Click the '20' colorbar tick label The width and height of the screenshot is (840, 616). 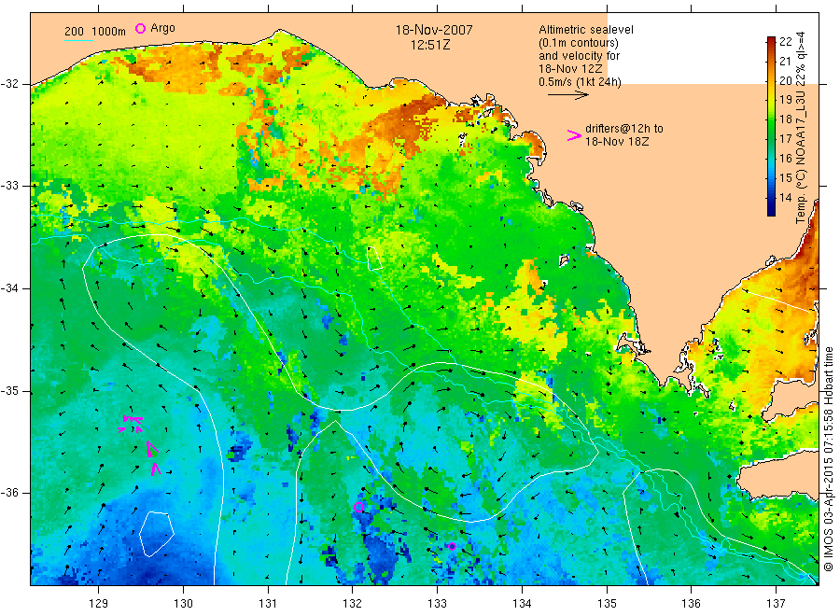(785, 81)
